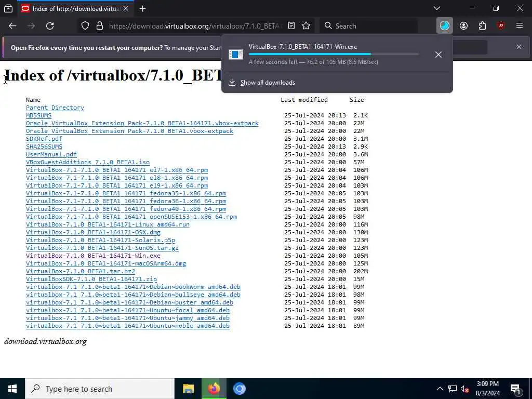This screenshot has width=532, height=399.
Task: Bookmark this page with the star
Action: click(306, 26)
